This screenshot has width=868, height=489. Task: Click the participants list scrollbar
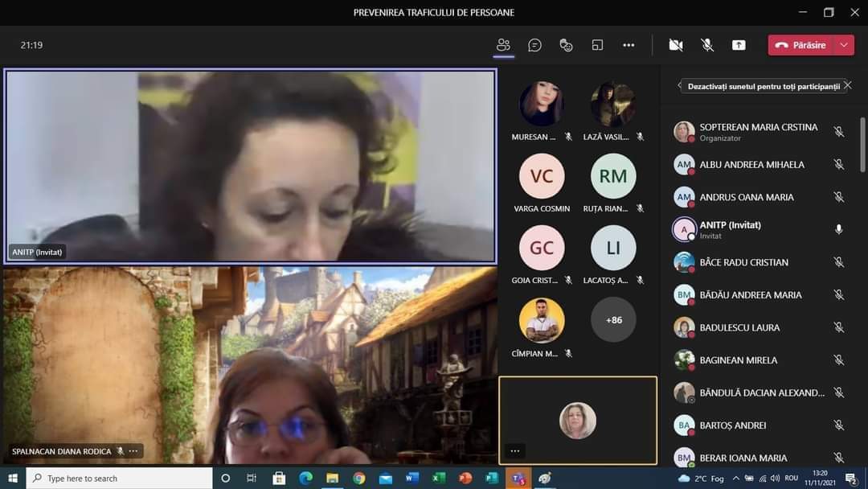pos(863,145)
